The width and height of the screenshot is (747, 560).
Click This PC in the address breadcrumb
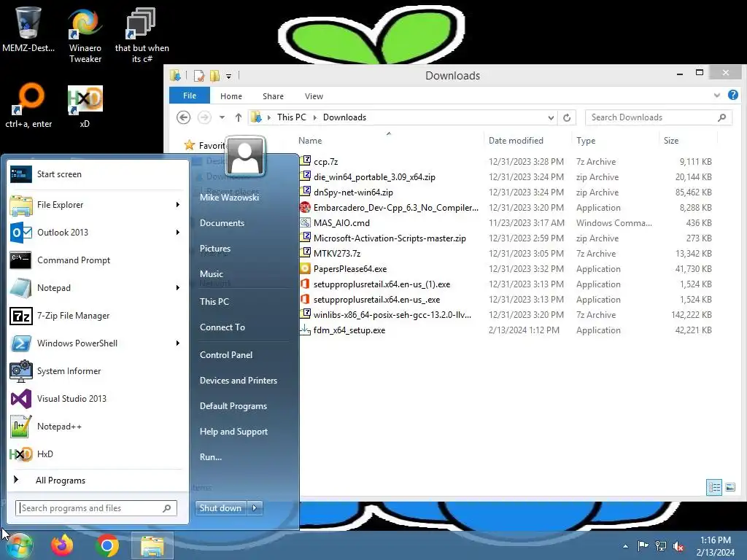pyautogui.click(x=292, y=117)
